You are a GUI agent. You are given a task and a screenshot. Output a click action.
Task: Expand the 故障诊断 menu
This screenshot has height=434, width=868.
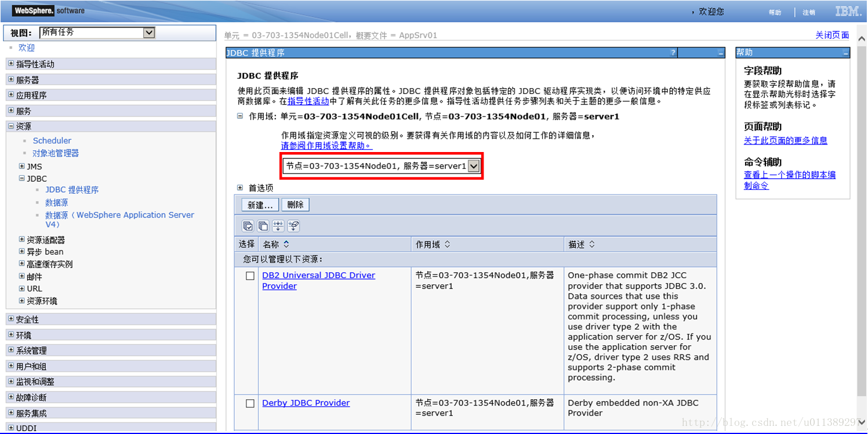(x=11, y=397)
